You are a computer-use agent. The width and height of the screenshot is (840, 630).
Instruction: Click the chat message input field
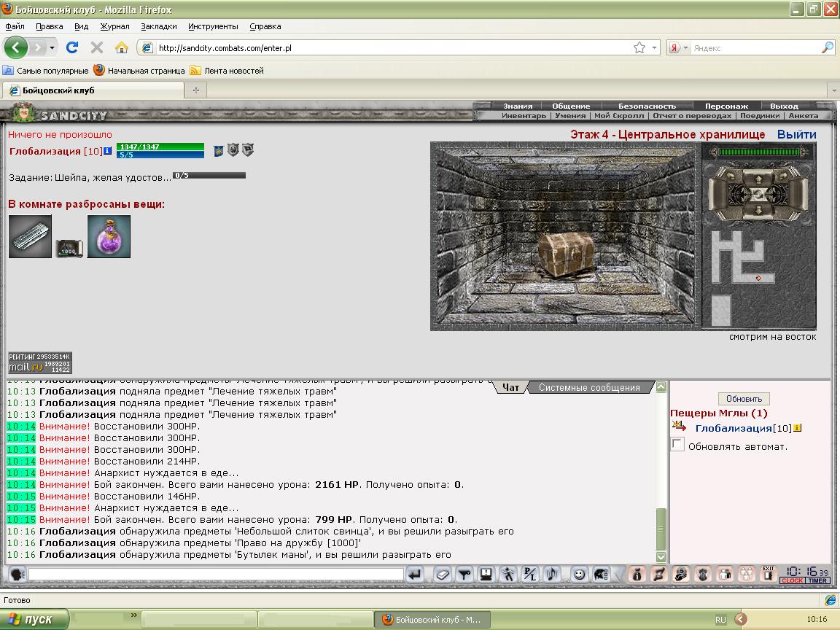[216, 575]
